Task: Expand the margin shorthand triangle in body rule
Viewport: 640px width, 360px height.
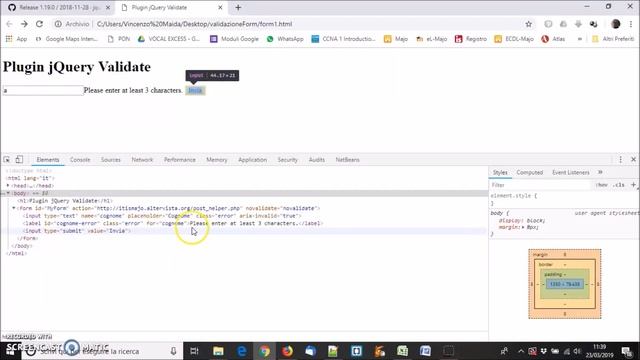Action: pyautogui.click(x=524, y=227)
